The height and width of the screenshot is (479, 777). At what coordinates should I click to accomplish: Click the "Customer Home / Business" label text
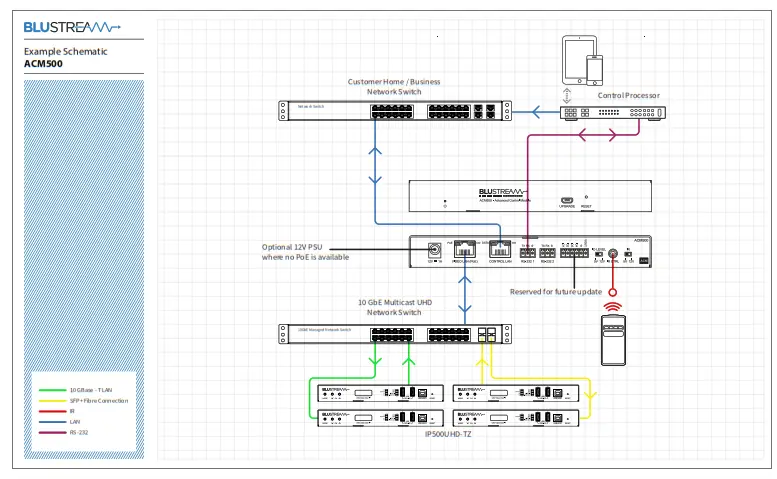tap(394, 82)
